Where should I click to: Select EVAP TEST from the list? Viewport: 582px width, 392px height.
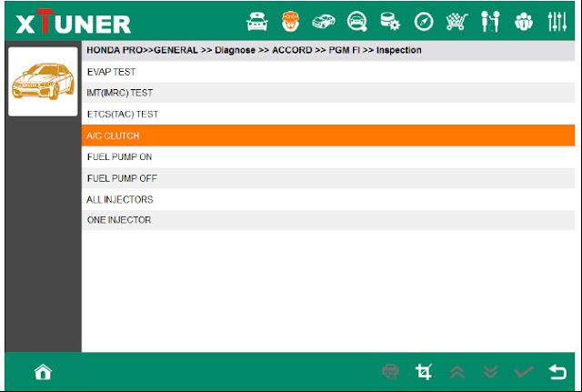tap(328, 72)
